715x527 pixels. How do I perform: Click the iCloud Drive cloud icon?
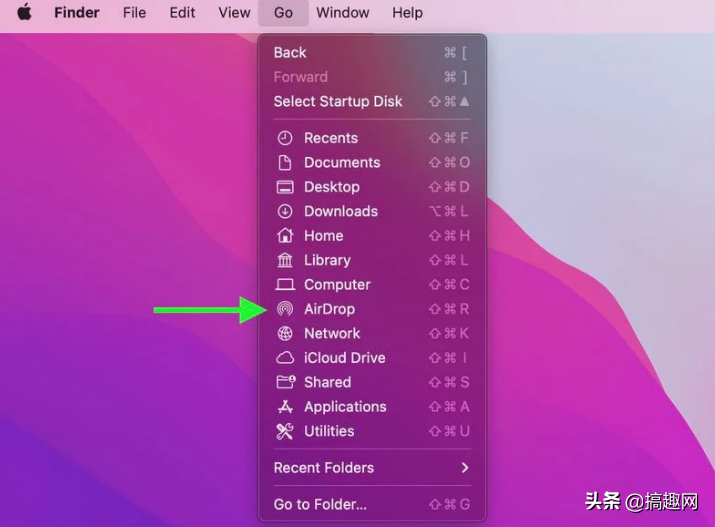[285, 358]
